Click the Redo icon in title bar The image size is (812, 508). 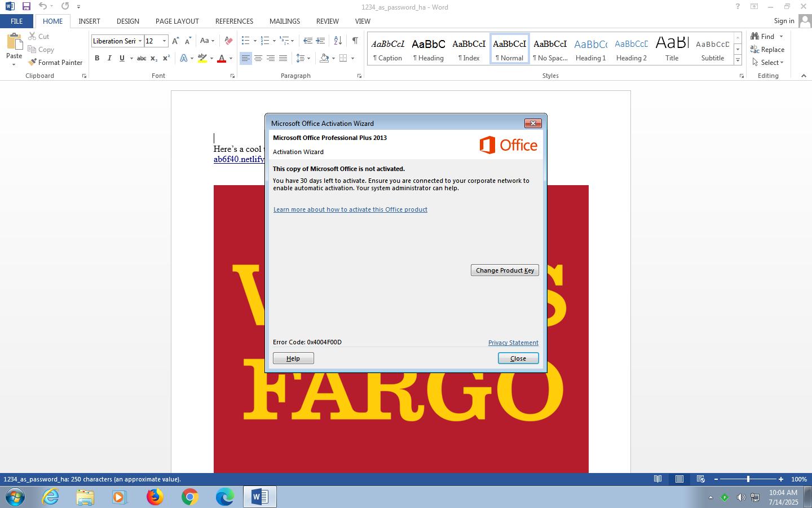[x=65, y=6]
